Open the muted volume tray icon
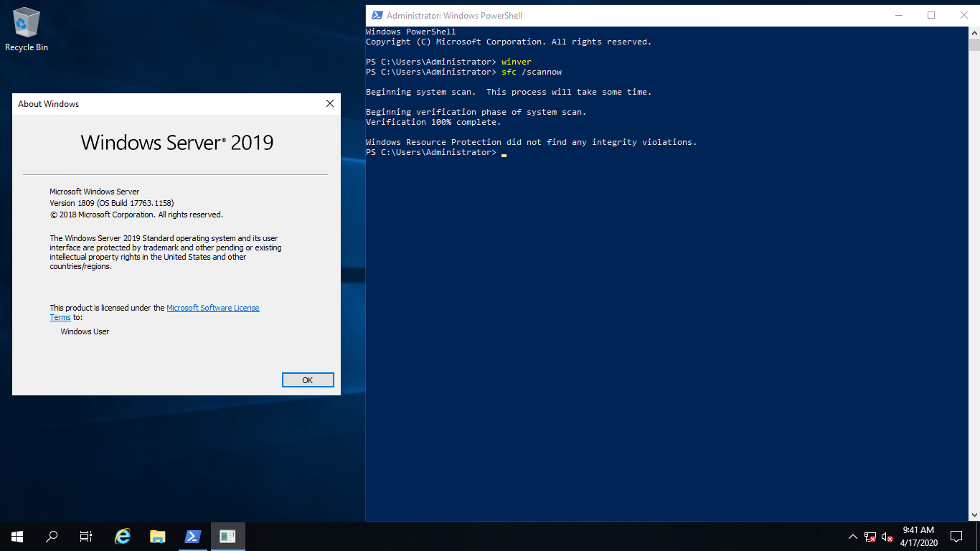980x551 pixels. pos(887,537)
